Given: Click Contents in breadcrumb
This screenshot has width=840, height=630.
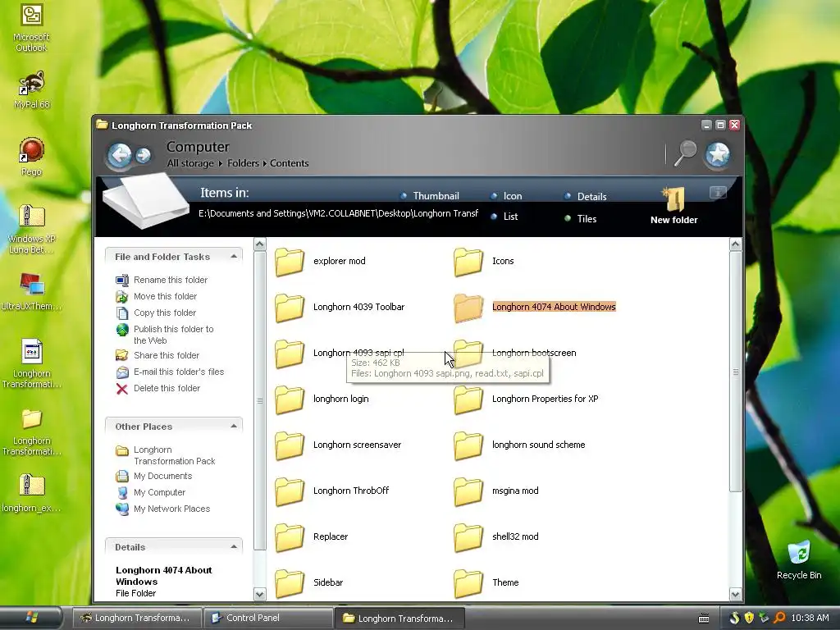Looking at the screenshot, I should coord(290,163).
